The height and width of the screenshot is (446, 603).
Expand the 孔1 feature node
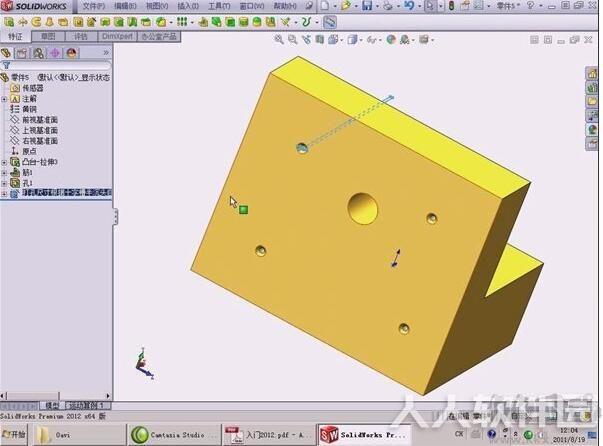4,183
